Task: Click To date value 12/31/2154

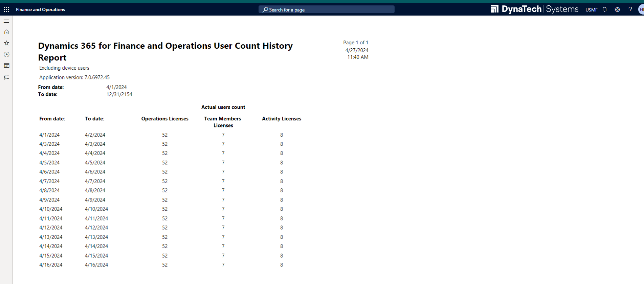Action: 119,94
